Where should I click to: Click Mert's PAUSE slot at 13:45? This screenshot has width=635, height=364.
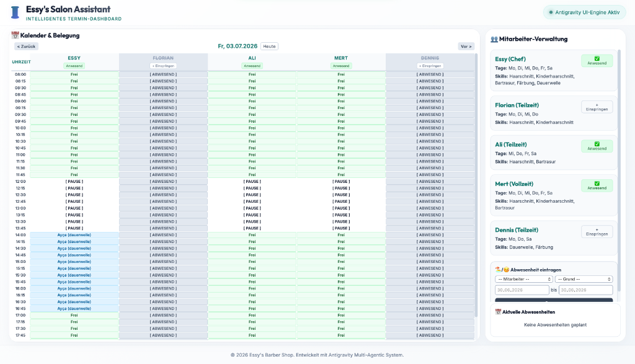(x=341, y=228)
